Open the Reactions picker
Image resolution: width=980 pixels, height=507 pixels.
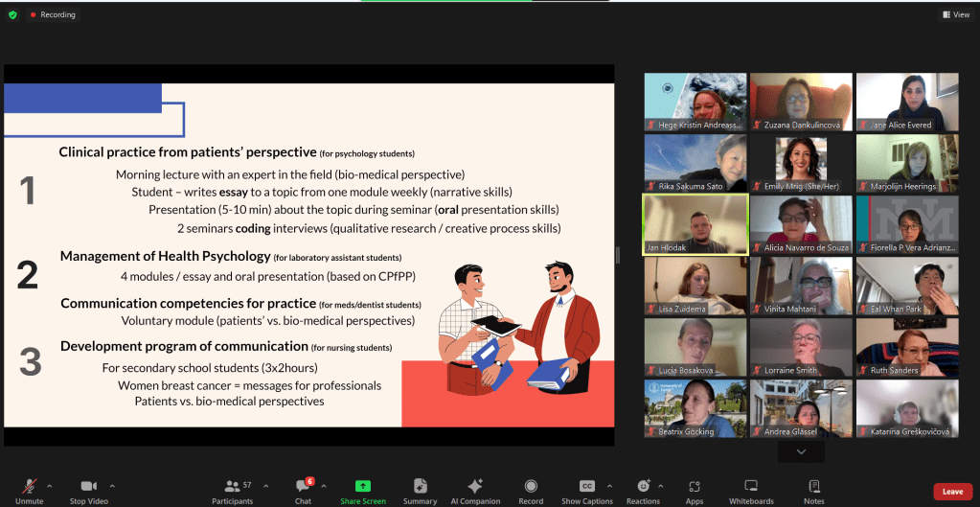click(643, 487)
